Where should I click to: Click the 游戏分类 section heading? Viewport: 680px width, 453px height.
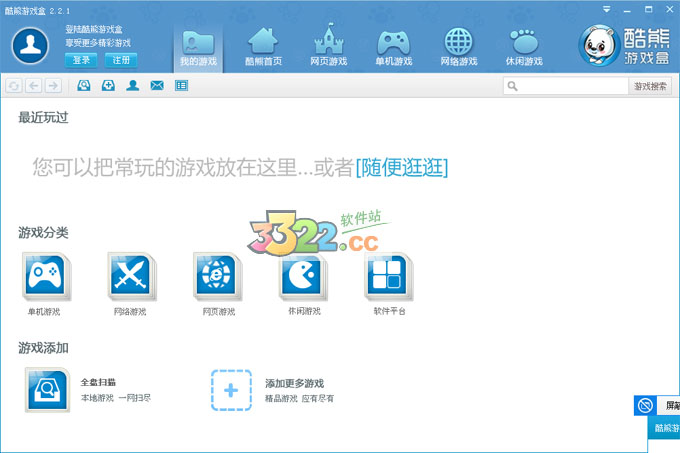pos(43,233)
